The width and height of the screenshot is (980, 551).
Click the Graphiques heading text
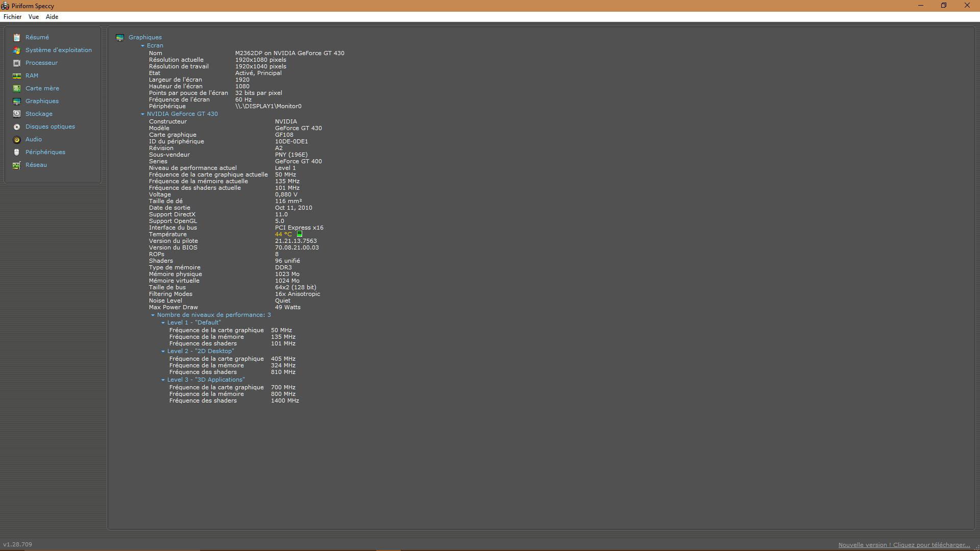145,37
